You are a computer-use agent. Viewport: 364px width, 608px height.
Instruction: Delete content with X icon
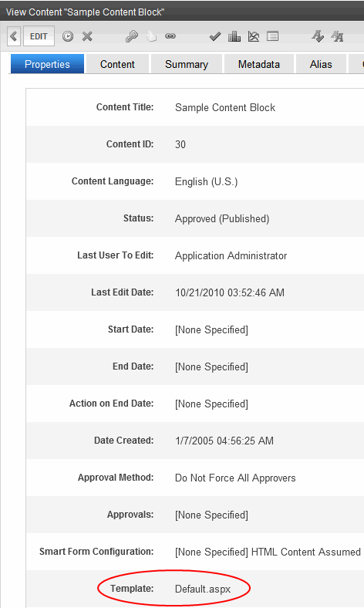(87, 36)
